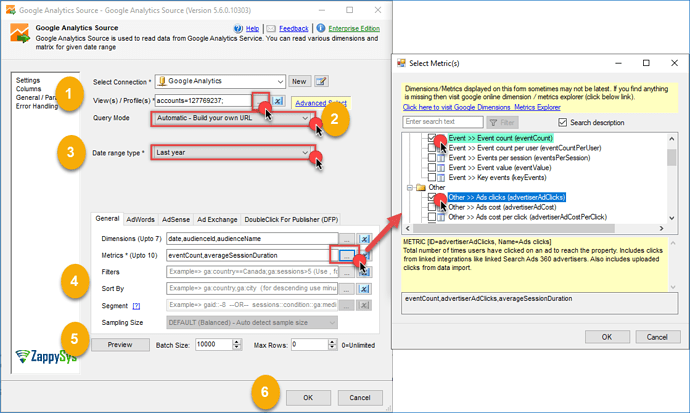Click the Enter search text field
The width and height of the screenshot is (690, 413).
tap(443, 122)
